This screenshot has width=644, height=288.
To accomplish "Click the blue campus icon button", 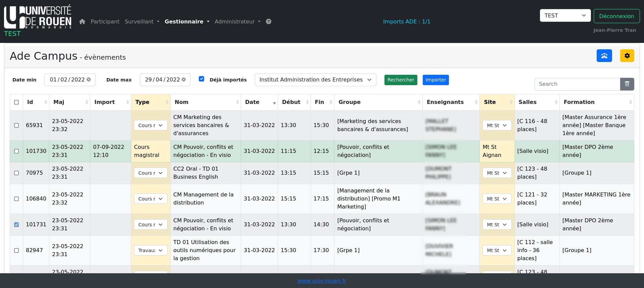I will 604,56.
